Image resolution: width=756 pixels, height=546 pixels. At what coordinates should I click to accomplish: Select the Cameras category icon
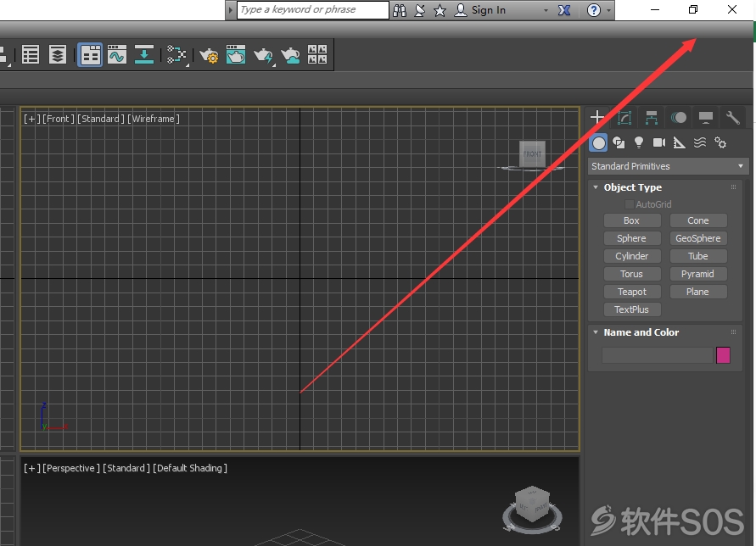(x=659, y=142)
